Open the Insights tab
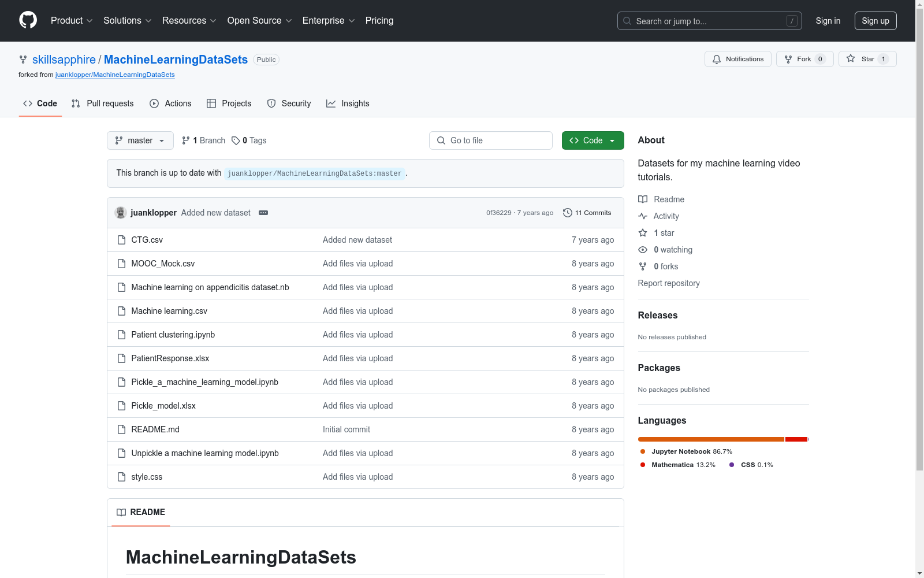Screen dimensions: 924x578 pyautogui.click(x=348, y=103)
